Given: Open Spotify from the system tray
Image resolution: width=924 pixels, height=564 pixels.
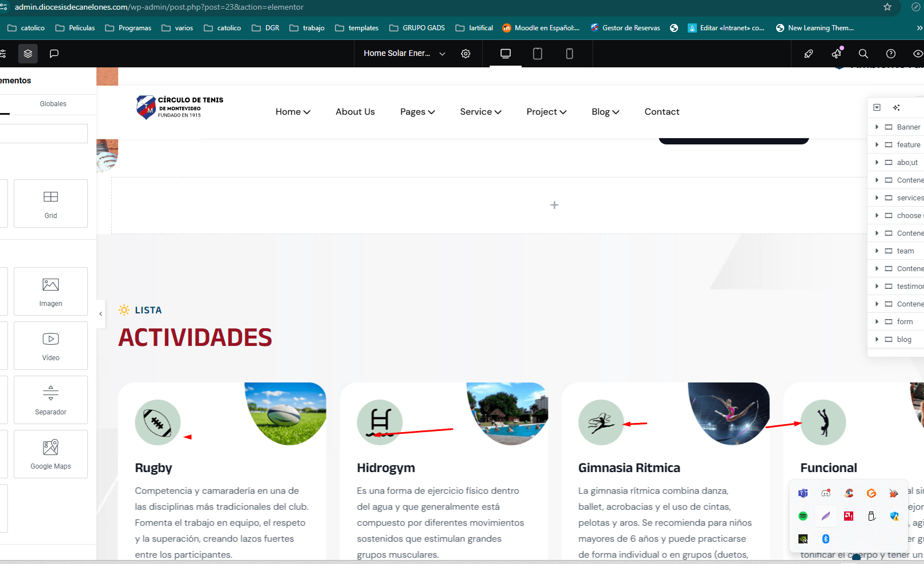Looking at the screenshot, I should click(x=803, y=516).
